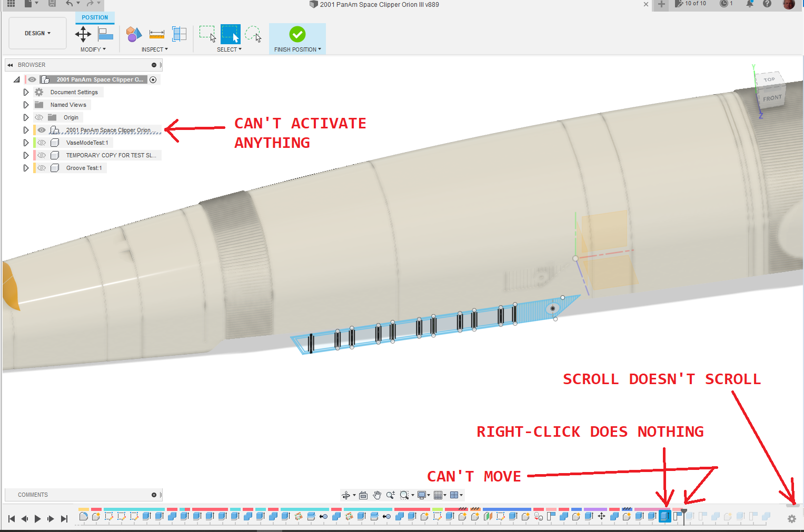
Task: Expand the Groove Test:1 node
Action: point(26,168)
